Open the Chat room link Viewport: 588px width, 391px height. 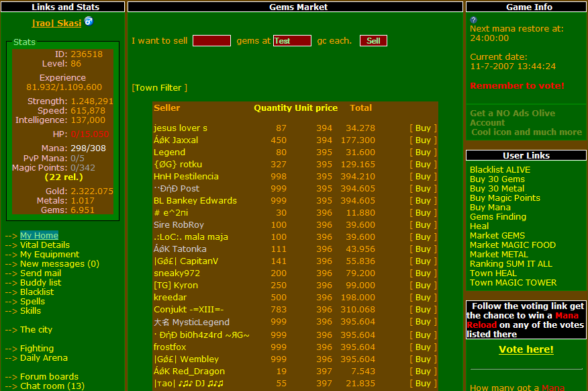click(x=52, y=386)
